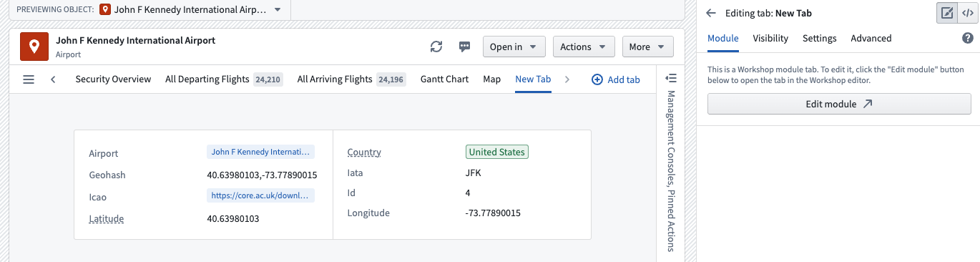
Task: Refresh the object view
Action: tap(436, 47)
